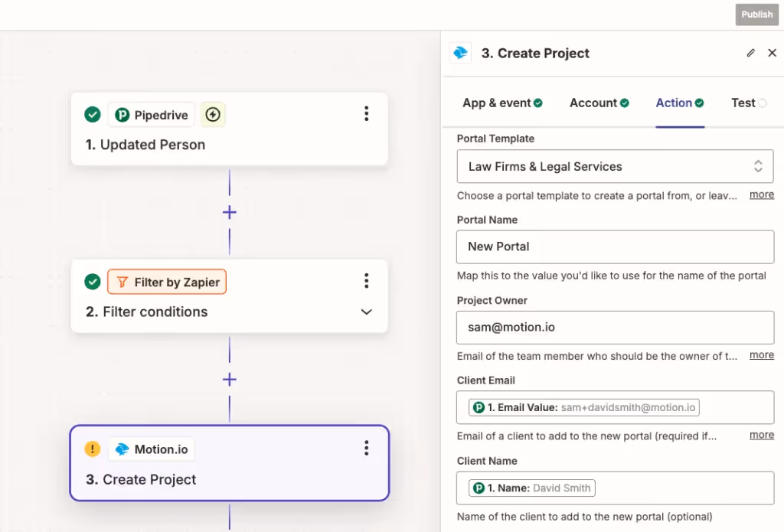784x532 pixels.
Task: Select the 2. Filter conditions step title
Action: click(x=146, y=312)
